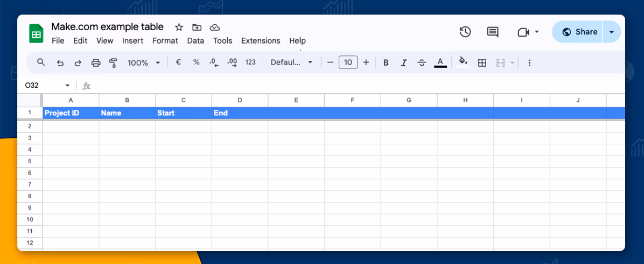Open the Extensions menu

[261, 41]
